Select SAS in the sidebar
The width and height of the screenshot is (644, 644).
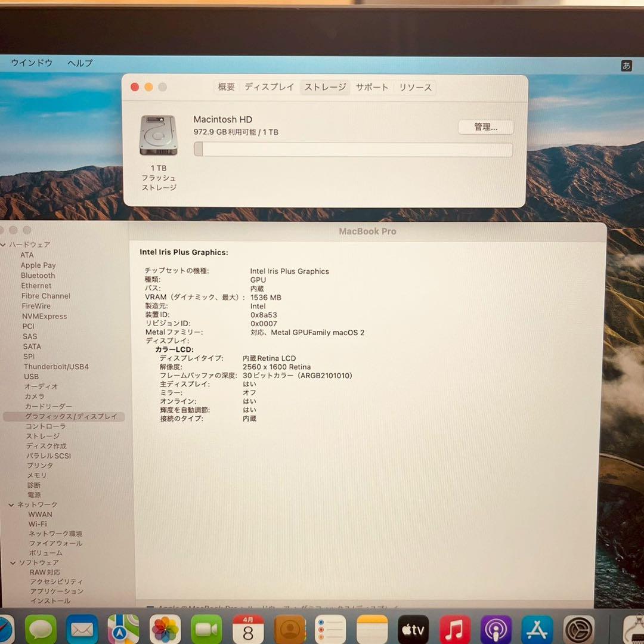click(30, 336)
